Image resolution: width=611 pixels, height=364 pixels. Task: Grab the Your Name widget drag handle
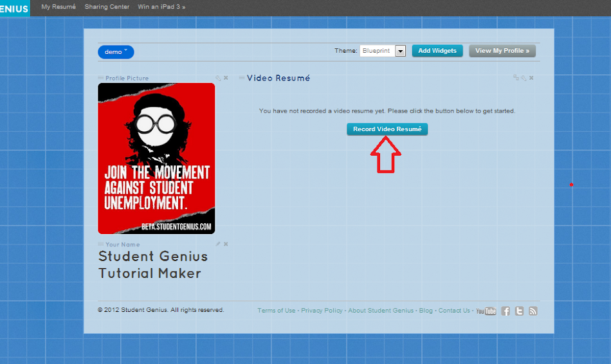(x=100, y=244)
